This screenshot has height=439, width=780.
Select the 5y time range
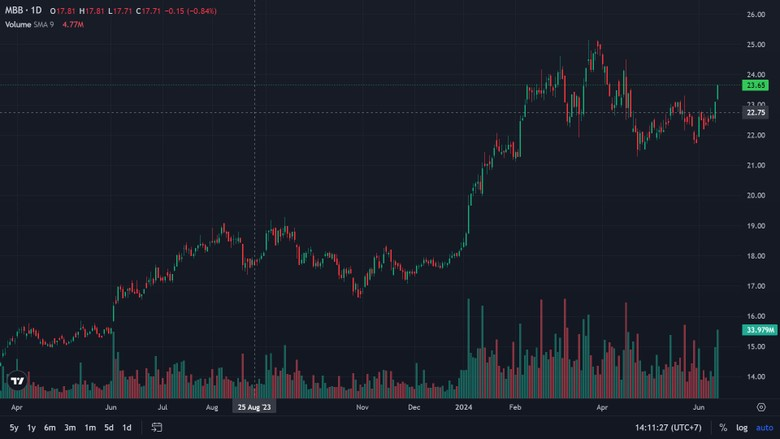(x=14, y=428)
